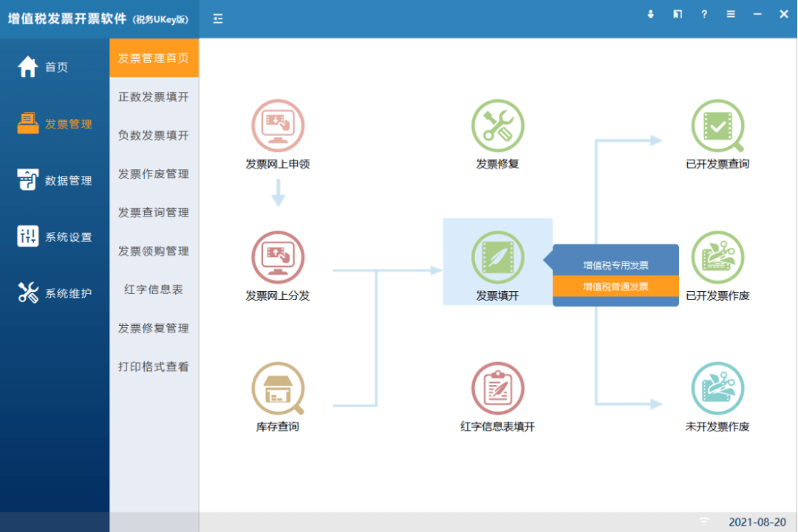Click the 发票管理 printer icon

pyautogui.click(x=27, y=123)
